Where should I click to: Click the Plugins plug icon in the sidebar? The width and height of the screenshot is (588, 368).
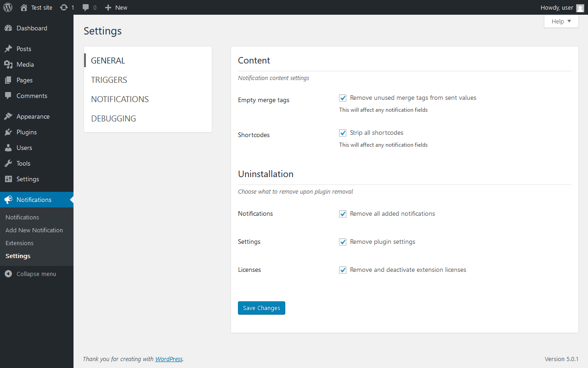tap(8, 132)
